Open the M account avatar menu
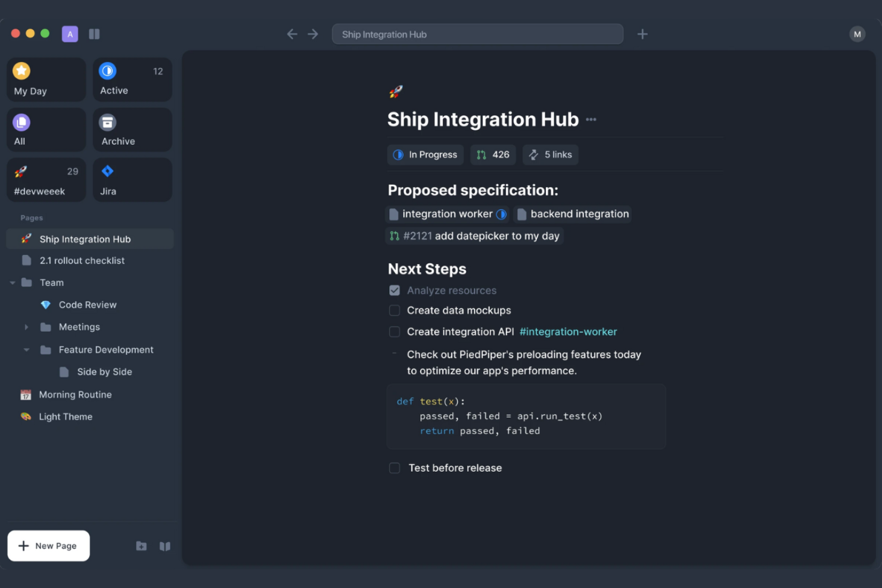Viewport: 882px width, 588px height. click(x=857, y=34)
